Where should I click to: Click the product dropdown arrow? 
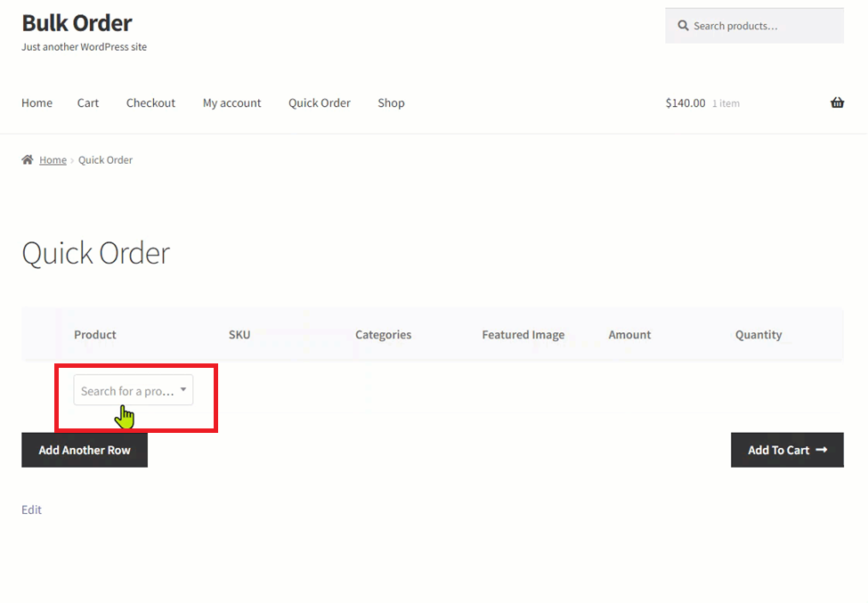pos(183,389)
